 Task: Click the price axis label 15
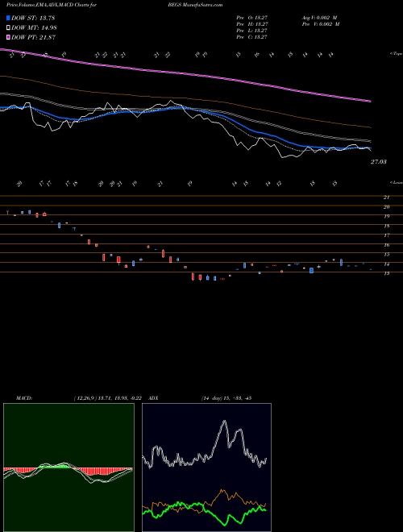pyautogui.click(x=386, y=255)
